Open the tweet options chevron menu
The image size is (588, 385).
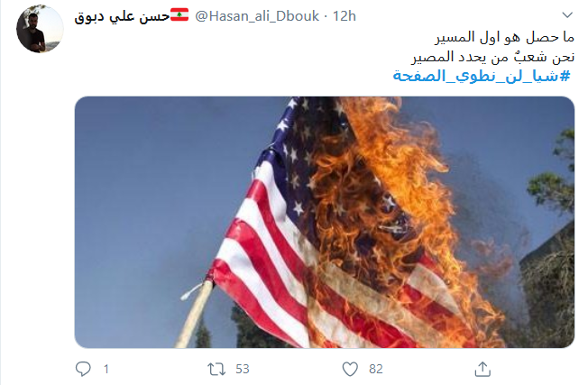pos(567,15)
